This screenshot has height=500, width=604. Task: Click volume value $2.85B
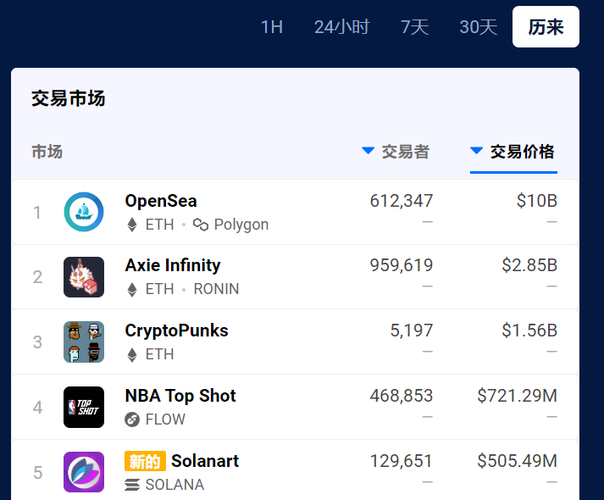pyautogui.click(x=529, y=265)
